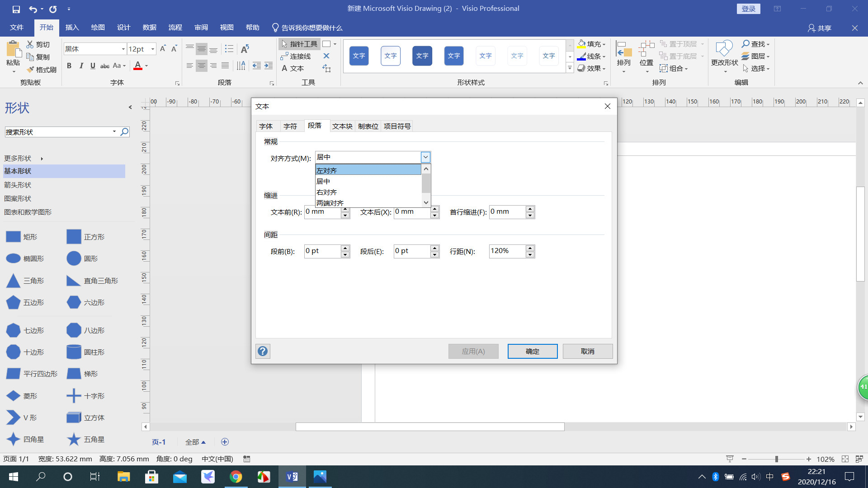Collapse the alignment dropdown arrow

click(x=425, y=157)
